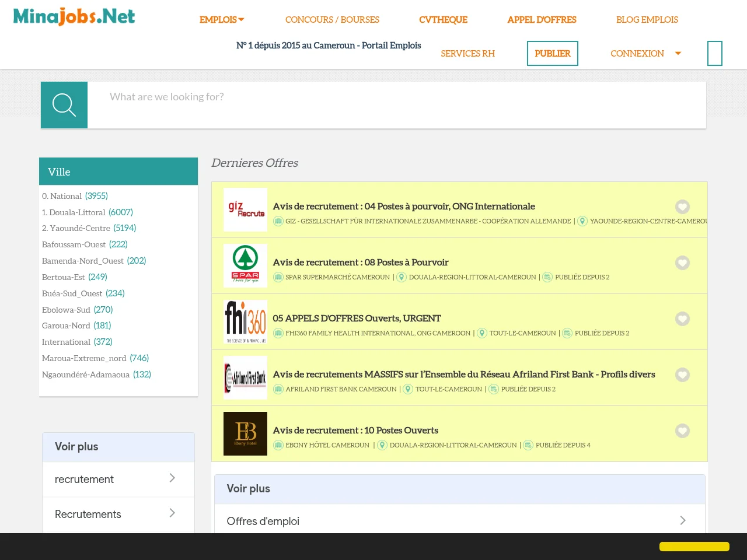Image resolution: width=747 pixels, height=560 pixels.
Task: Open CONCOURS / BOURSES menu
Action: click(332, 20)
